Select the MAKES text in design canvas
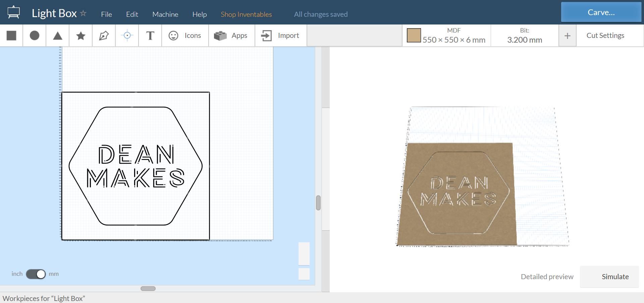644x303 pixels. [x=136, y=178]
